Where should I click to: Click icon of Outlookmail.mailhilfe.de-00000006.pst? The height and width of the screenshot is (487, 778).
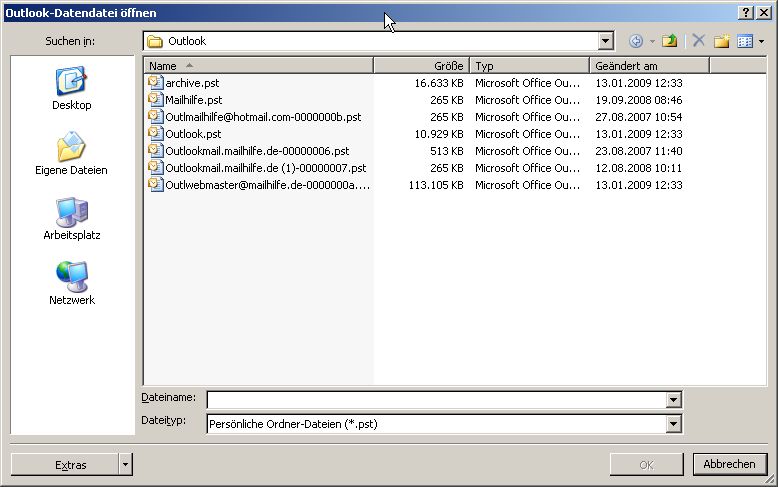[x=155, y=150]
